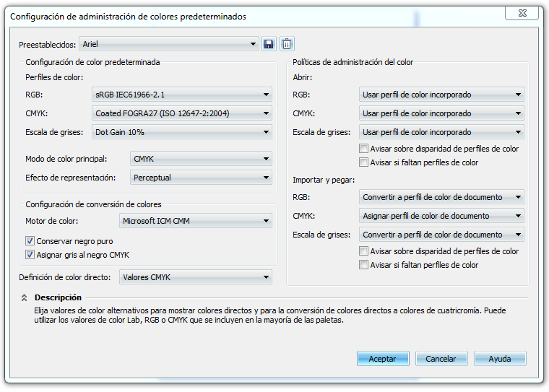Uncheck Asignar gris al negro CMYK

pyautogui.click(x=30, y=255)
